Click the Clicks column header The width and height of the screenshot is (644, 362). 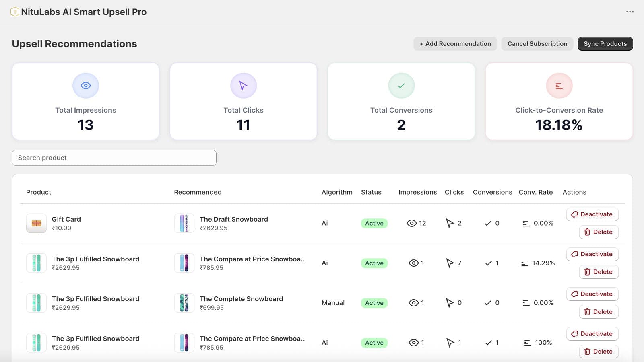[x=454, y=192]
